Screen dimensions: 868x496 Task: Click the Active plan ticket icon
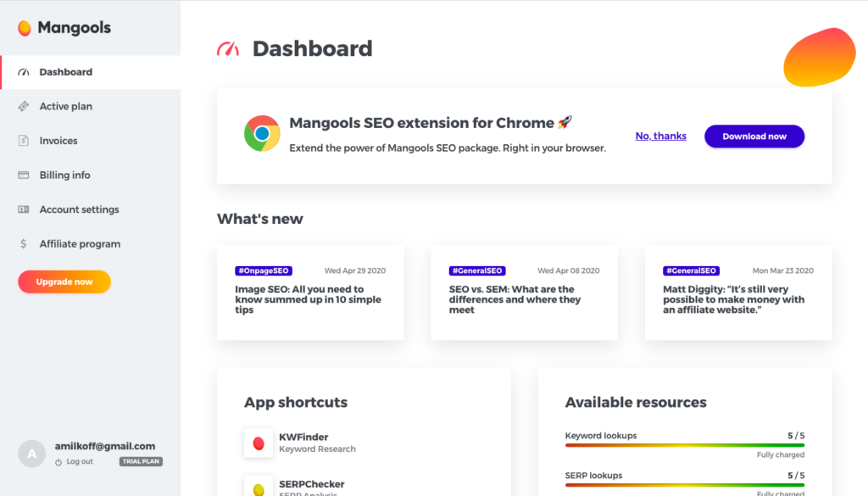pyautogui.click(x=23, y=106)
